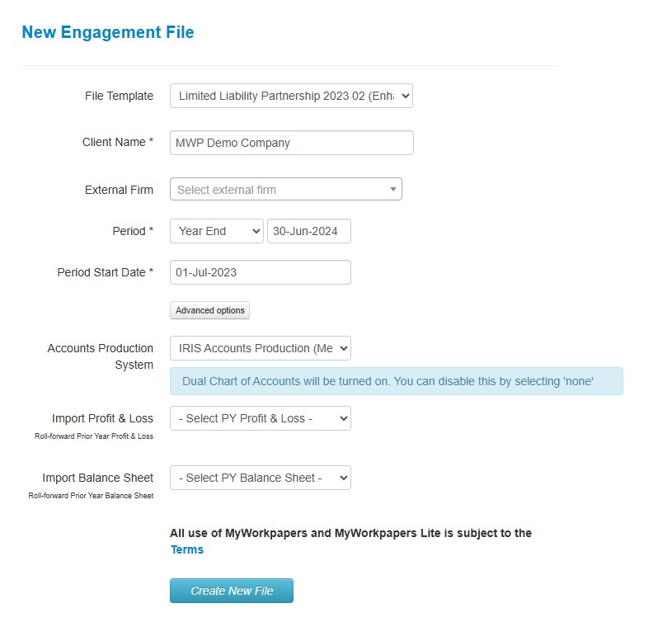
Task: Click the External Firm dropdown arrow icon
Action: (392, 189)
